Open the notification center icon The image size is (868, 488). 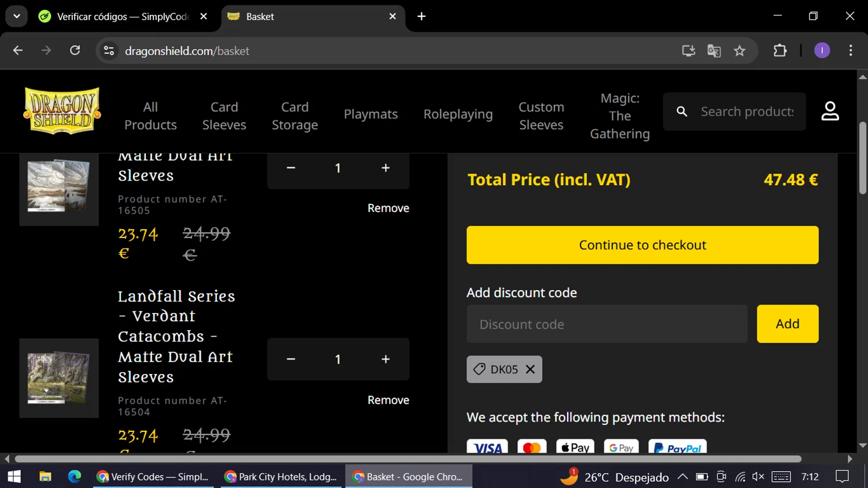coord(843,476)
